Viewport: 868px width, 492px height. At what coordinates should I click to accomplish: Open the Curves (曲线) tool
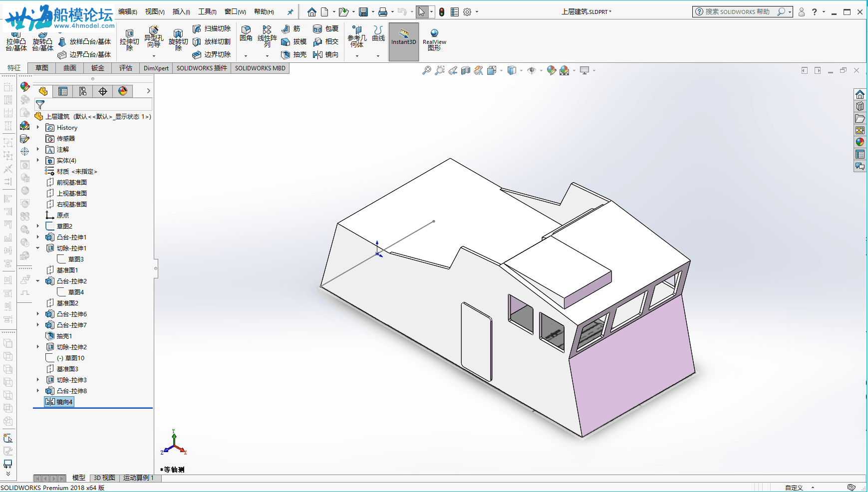point(378,33)
